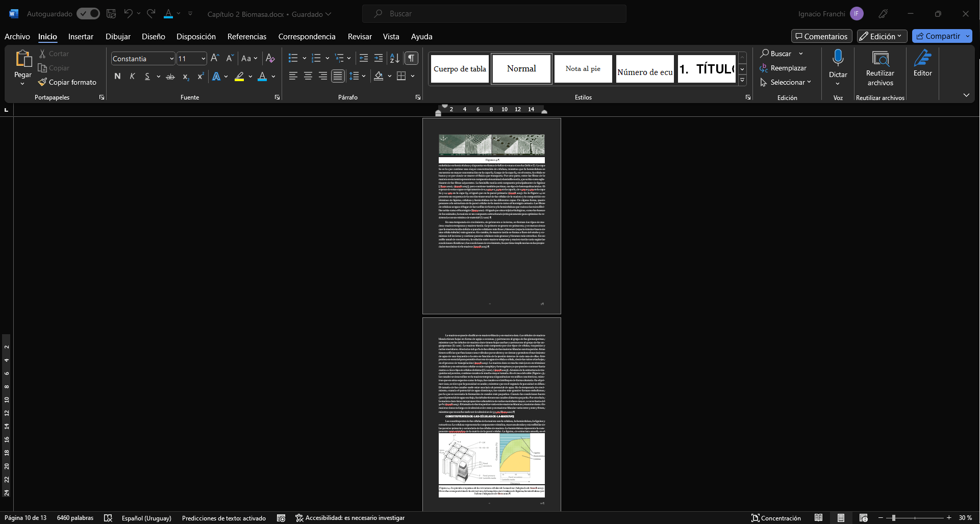The width and height of the screenshot is (980, 524).
Task: Apply the Cuerpo de tabla style
Action: pos(460,69)
